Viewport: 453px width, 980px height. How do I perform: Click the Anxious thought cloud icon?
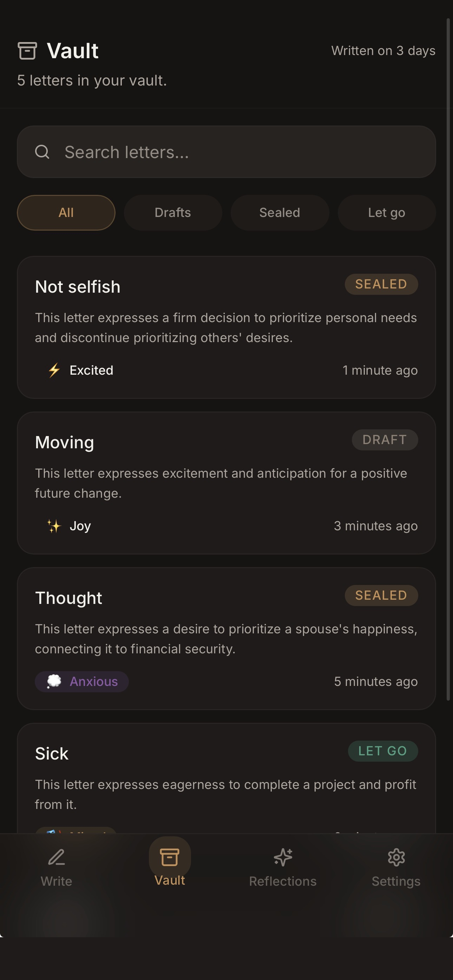pyautogui.click(x=54, y=681)
